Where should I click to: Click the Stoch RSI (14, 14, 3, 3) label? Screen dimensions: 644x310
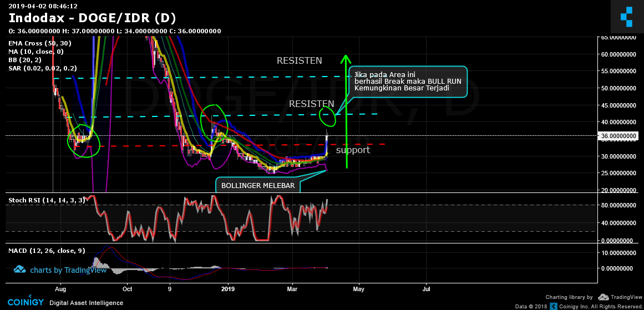pos(47,200)
